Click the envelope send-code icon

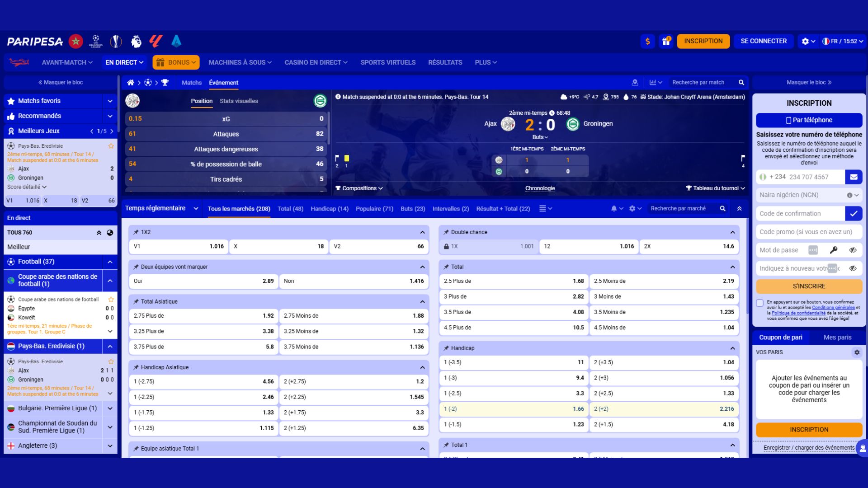(x=854, y=177)
